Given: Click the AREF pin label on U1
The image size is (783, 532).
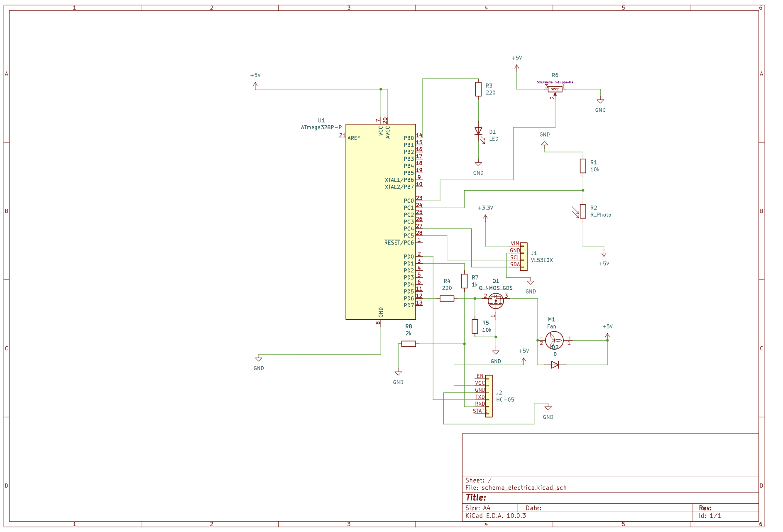Looking at the screenshot, I should click(x=354, y=138).
